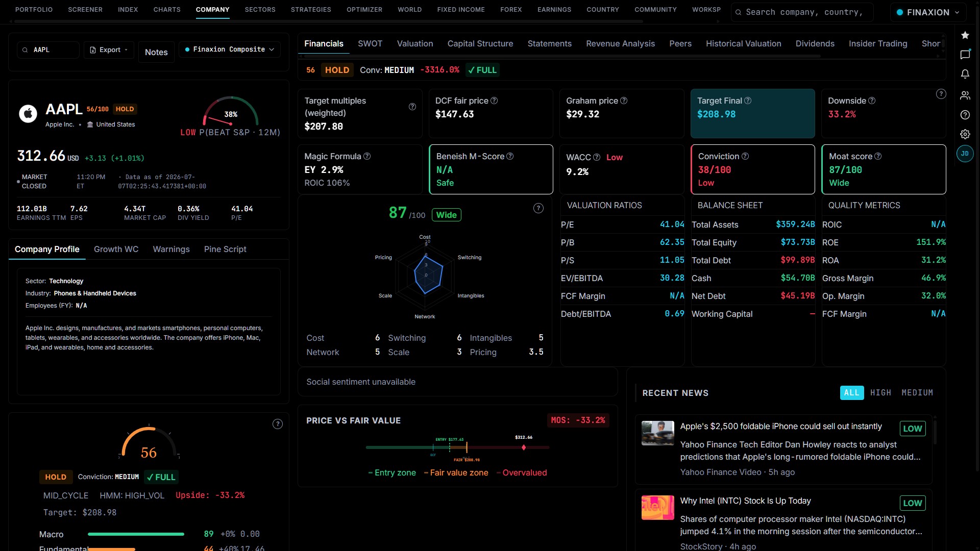Open the Why Intel Stock Is Up headline

tap(745, 501)
